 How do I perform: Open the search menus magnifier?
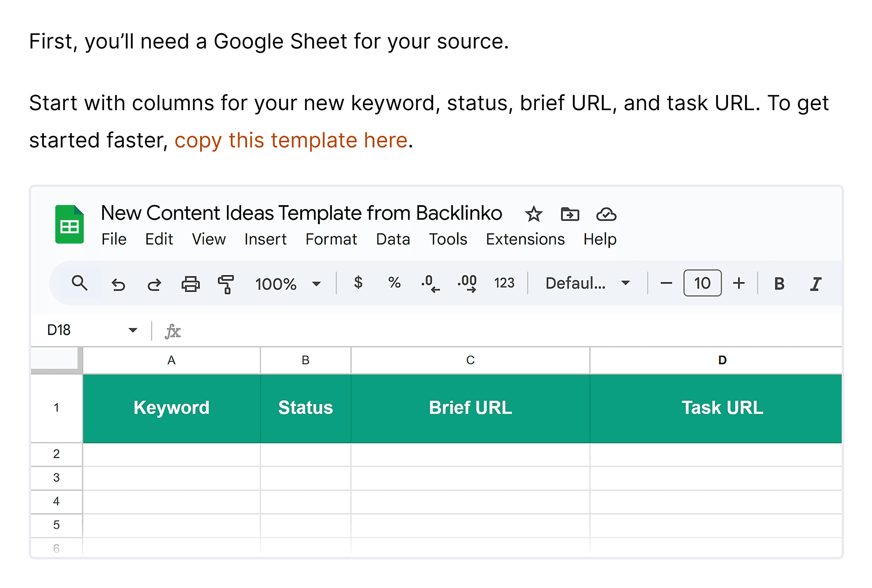pos(80,283)
